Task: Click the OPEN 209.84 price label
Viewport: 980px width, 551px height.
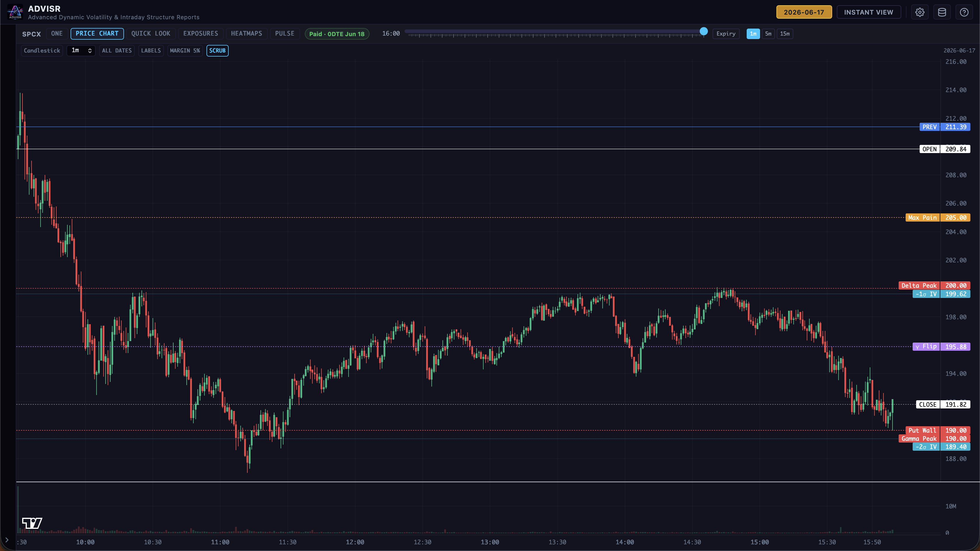Action: (x=945, y=149)
